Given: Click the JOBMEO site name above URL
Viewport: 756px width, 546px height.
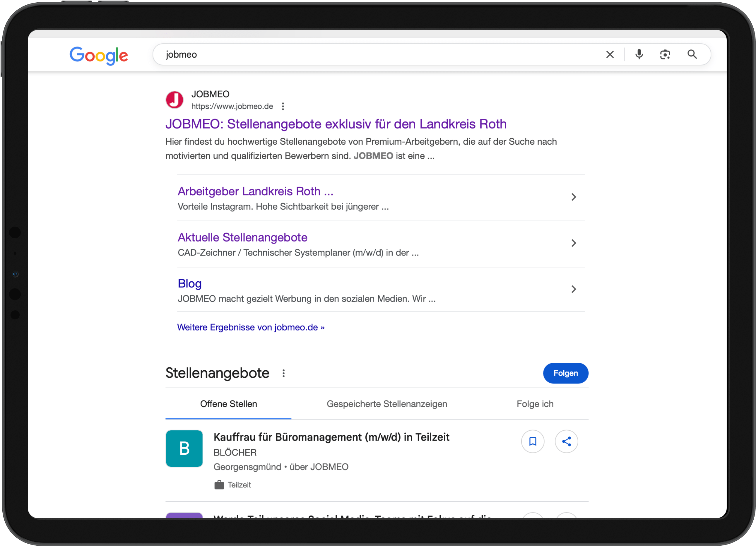Looking at the screenshot, I should [210, 94].
